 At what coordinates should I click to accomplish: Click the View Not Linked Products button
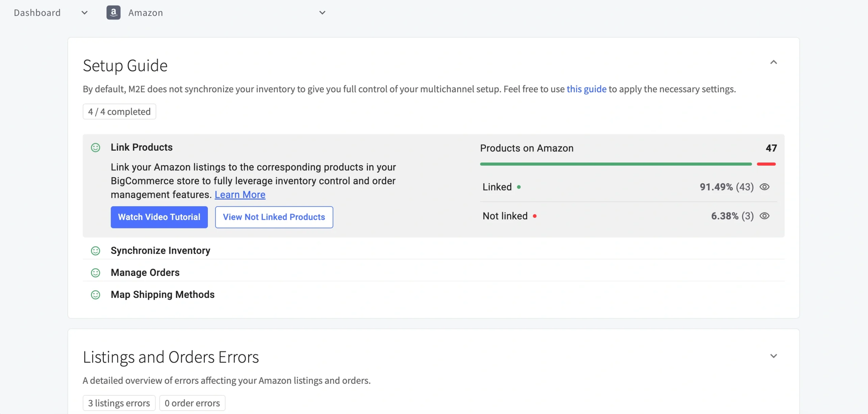274,217
